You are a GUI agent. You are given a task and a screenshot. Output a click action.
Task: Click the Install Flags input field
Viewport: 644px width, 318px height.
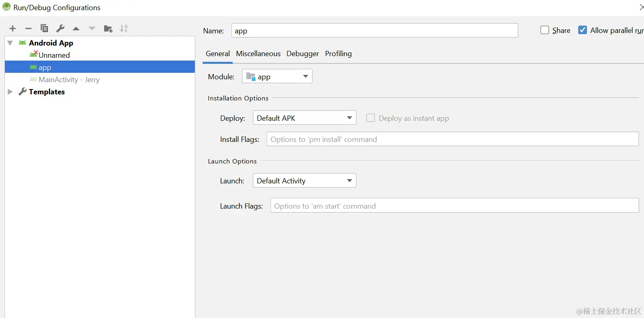pos(453,139)
